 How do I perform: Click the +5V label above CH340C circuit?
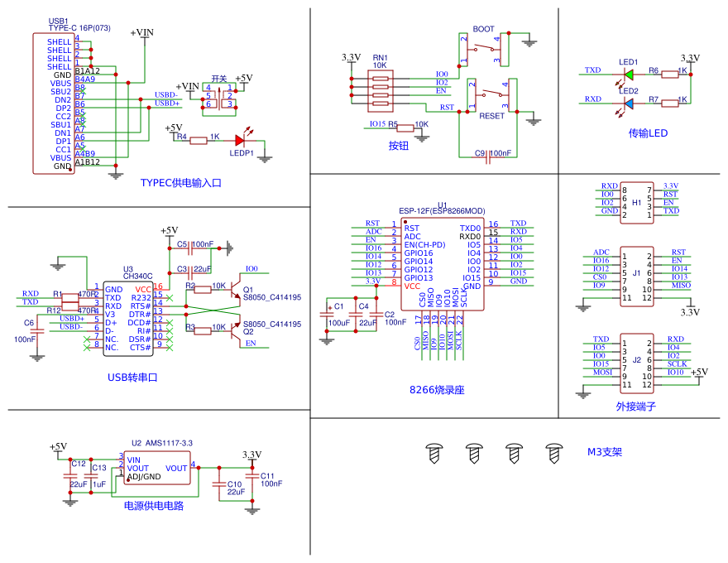[170, 230]
